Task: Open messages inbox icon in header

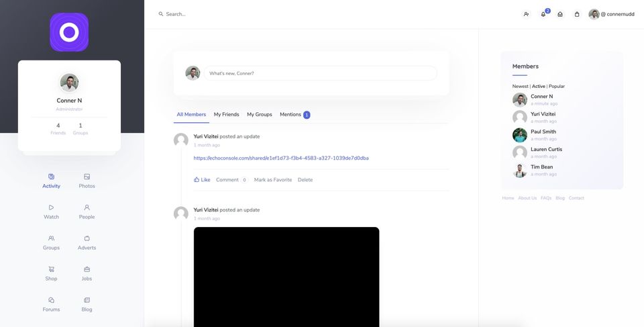Action: 559,14
